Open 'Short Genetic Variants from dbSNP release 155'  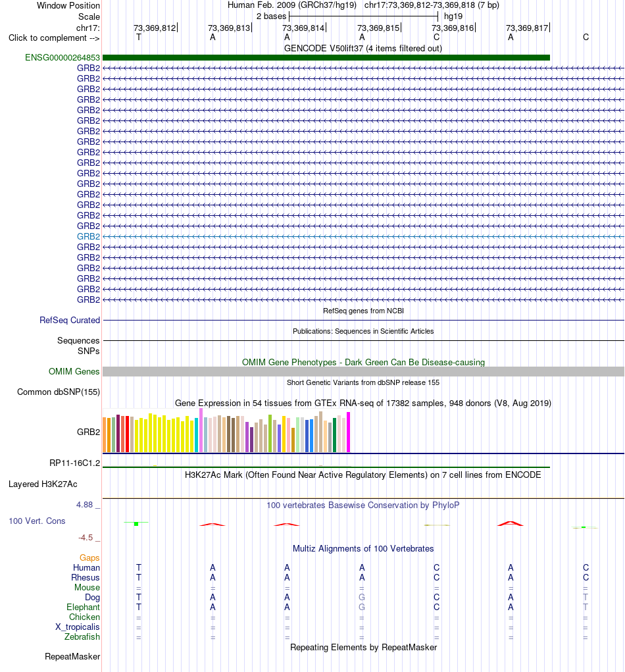[x=363, y=382]
